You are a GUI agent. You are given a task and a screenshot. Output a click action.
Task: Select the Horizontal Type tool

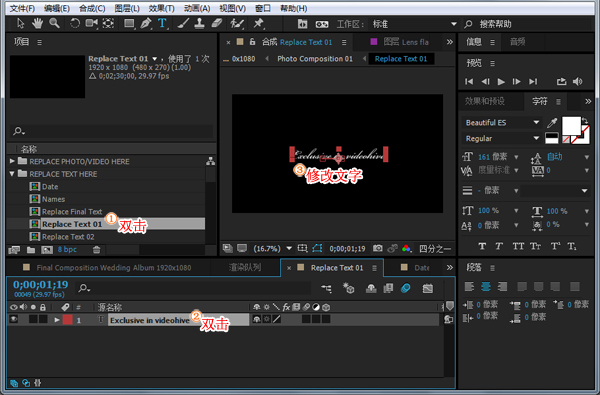pos(162,24)
